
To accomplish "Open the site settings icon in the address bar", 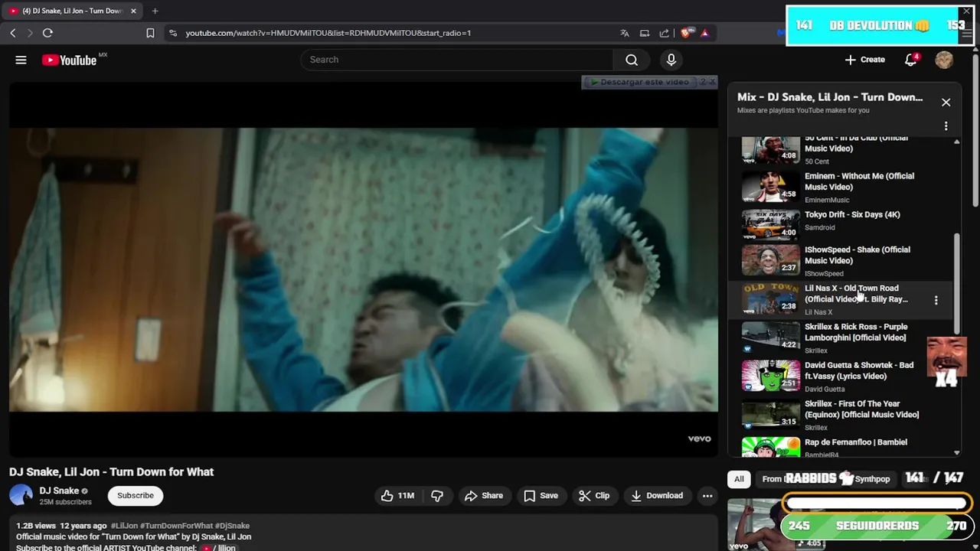I will pos(173,33).
